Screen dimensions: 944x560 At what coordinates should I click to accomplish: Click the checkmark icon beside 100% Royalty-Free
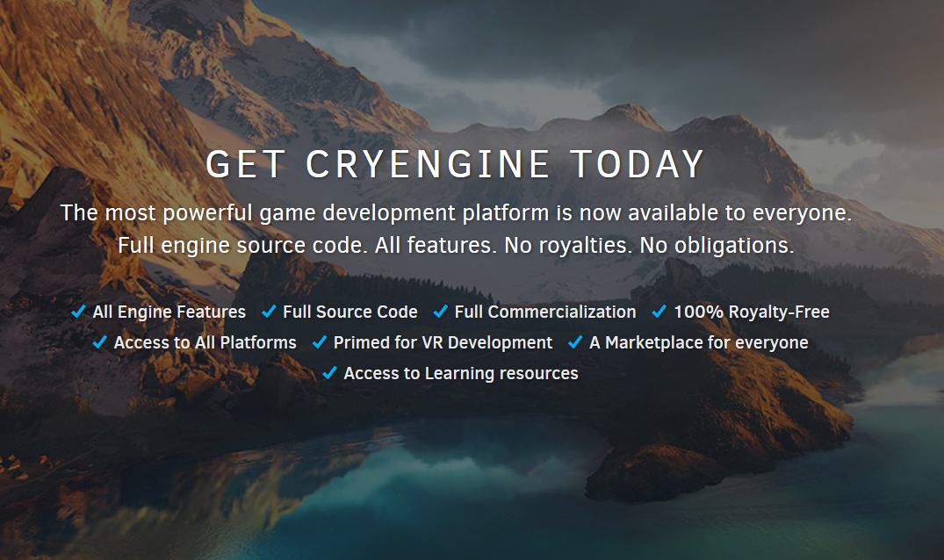659,311
